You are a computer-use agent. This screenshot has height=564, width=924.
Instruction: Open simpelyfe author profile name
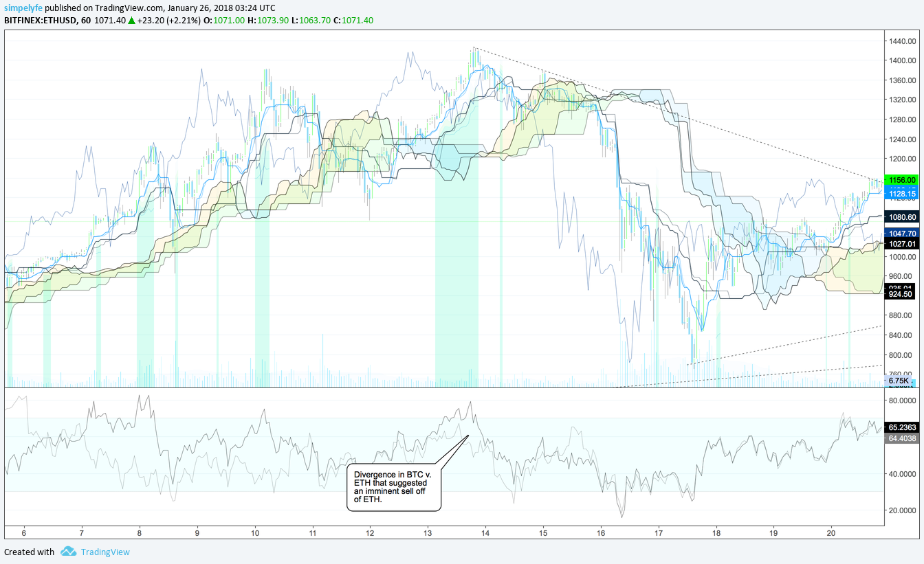(23, 8)
